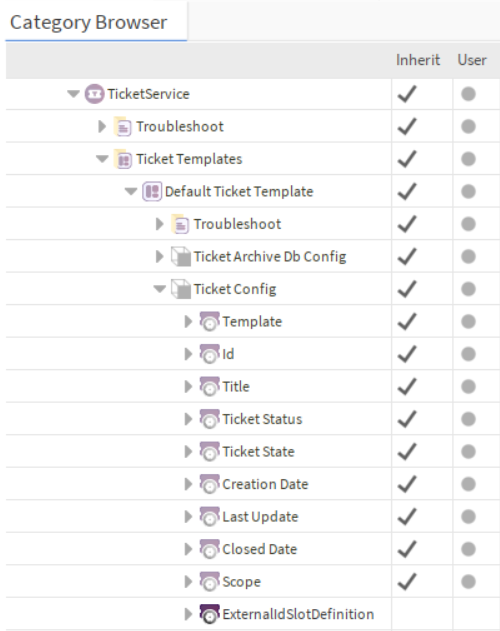Click the Default Ticket Template icon
This screenshot has height=631, width=500.
[152, 192]
